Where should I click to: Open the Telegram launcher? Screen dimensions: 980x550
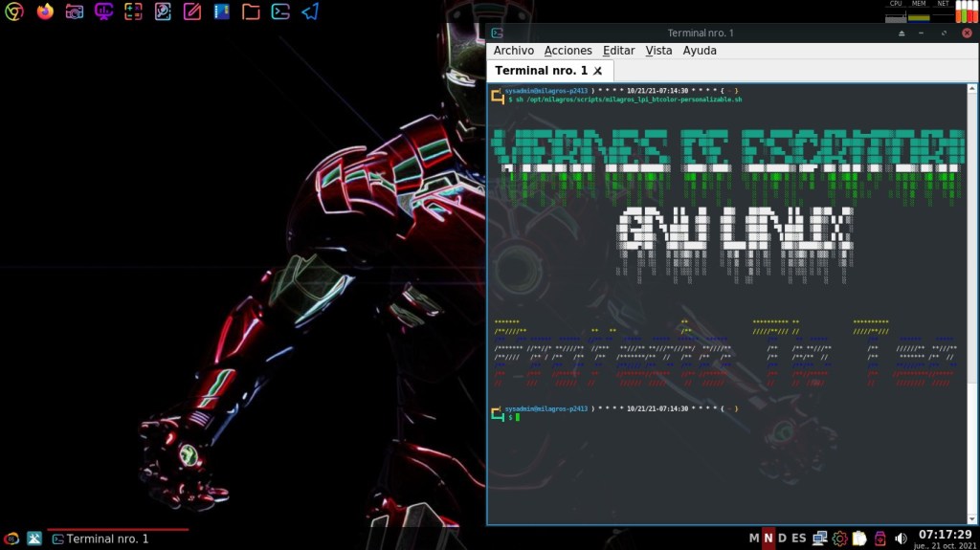coord(310,11)
